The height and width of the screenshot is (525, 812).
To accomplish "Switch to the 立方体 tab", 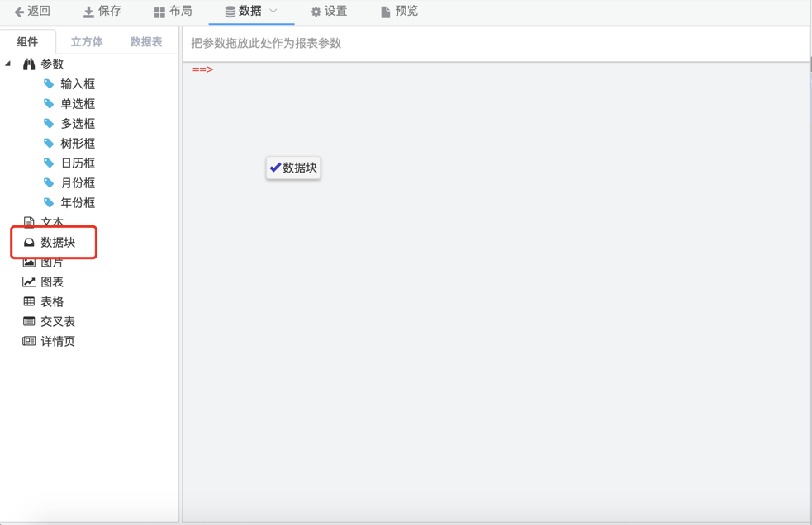I will click(87, 42).
